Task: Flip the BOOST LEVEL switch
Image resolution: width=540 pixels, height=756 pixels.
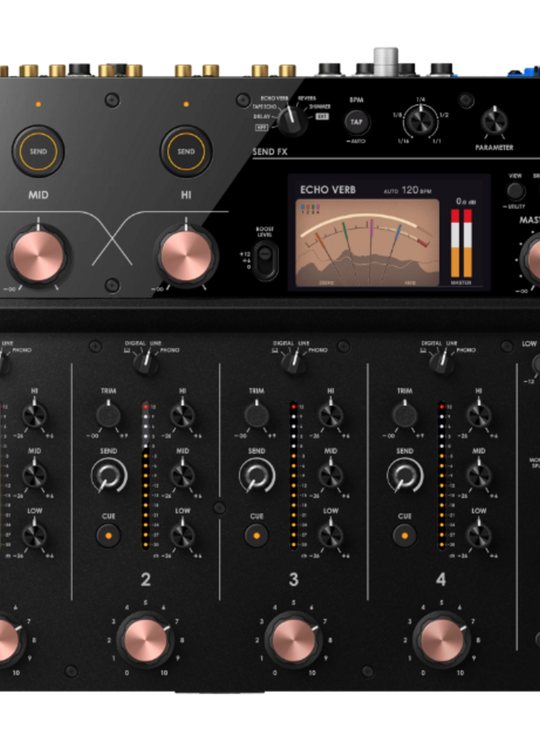Action: click(x=265, y=260)
